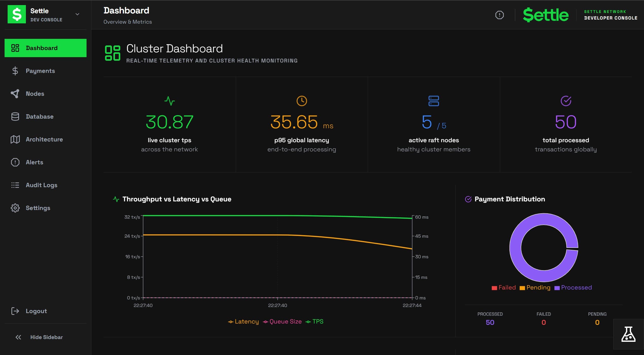Toggle the Processed slice in donut legend

[573, 287]
